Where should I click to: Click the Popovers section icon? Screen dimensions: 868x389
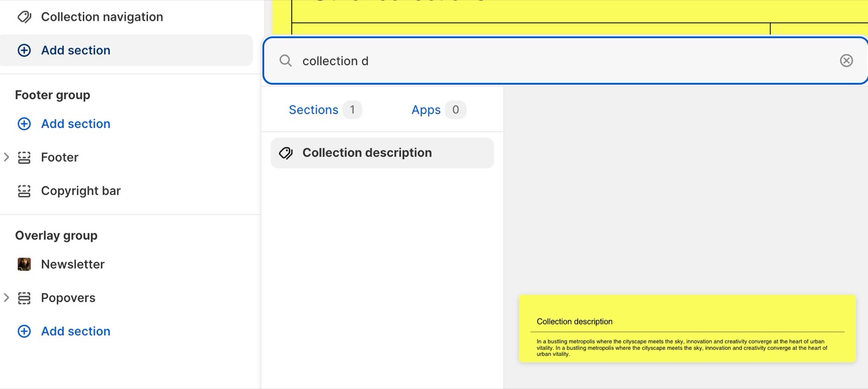pyautogui.click(x=24, y=298)
